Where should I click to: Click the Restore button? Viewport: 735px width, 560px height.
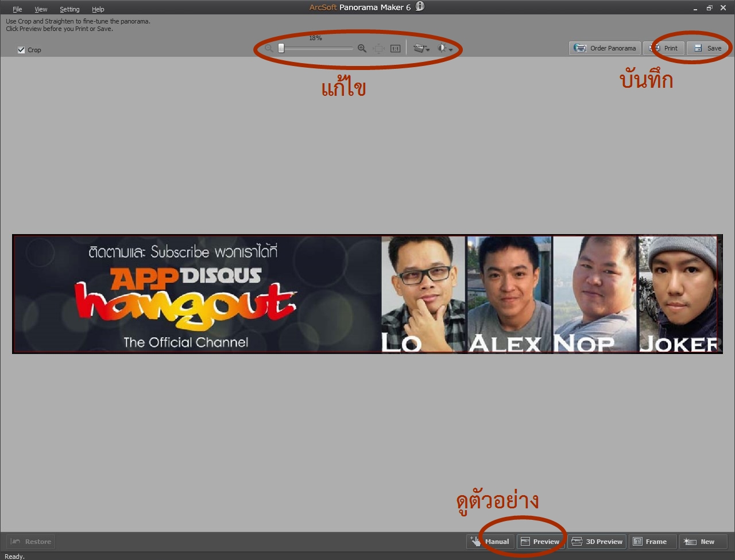31,542
